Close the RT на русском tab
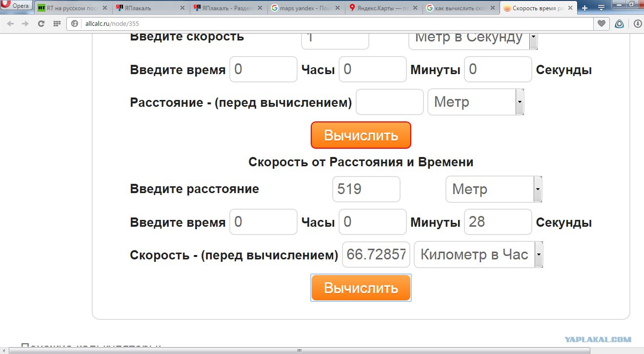Viewport: 644px width, 354px height. tap(105, 8)
